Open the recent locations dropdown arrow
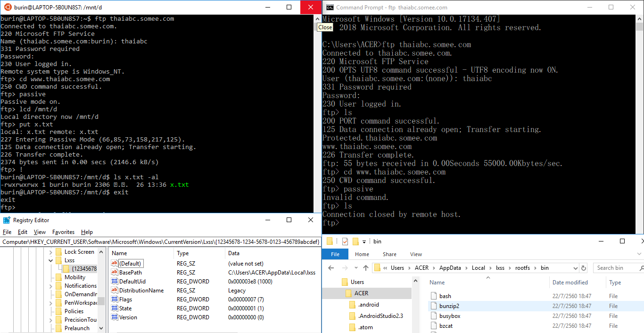Screen dimensions: 644x333 click(355, 268)
